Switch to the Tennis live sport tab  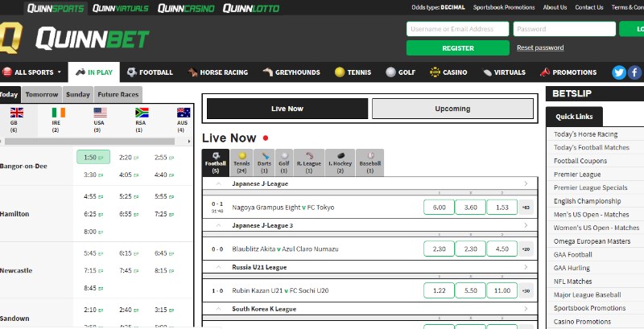(x=242, y=162)
